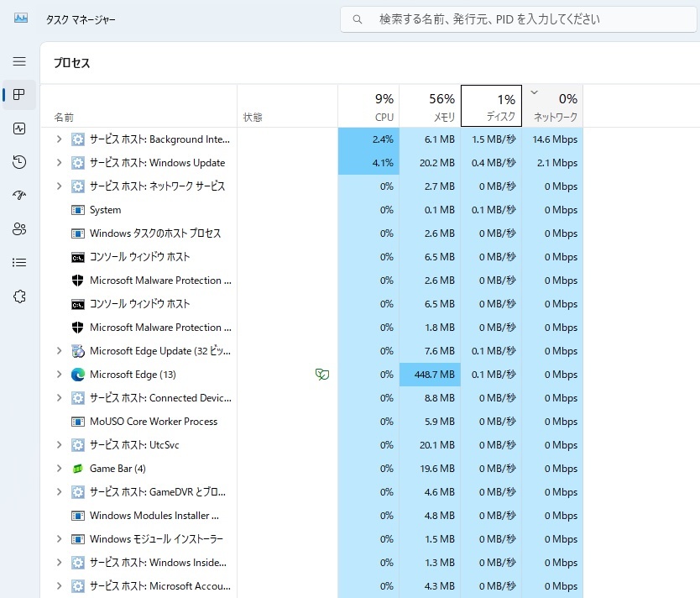
Task: Click the efficiency mode leaf icon for Edge
Action: [x=321, y=375]
